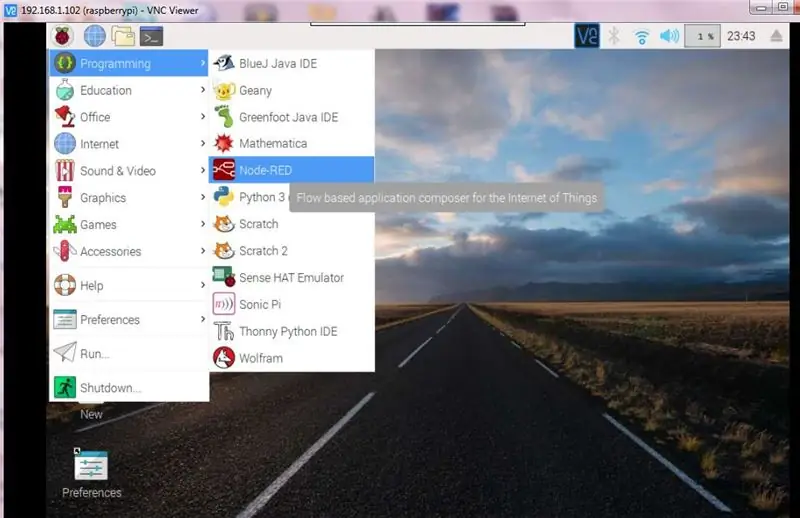
Task: Launch Sonic Pi
Action: click(291, 304)
